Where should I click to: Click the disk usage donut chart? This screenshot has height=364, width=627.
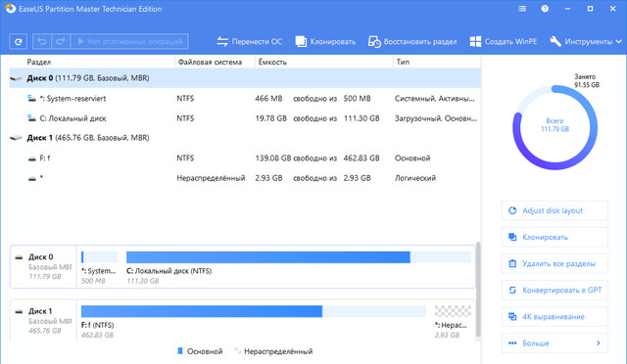555,127
